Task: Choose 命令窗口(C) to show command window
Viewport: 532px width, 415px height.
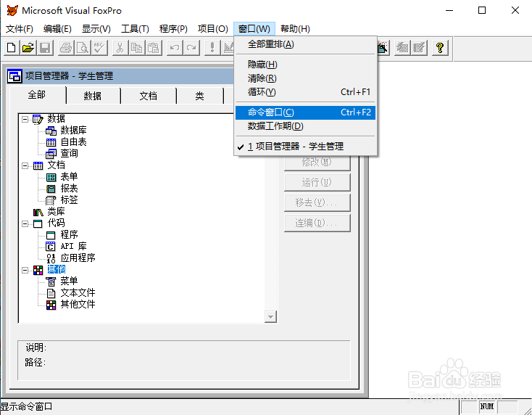Action: point(305,112)
